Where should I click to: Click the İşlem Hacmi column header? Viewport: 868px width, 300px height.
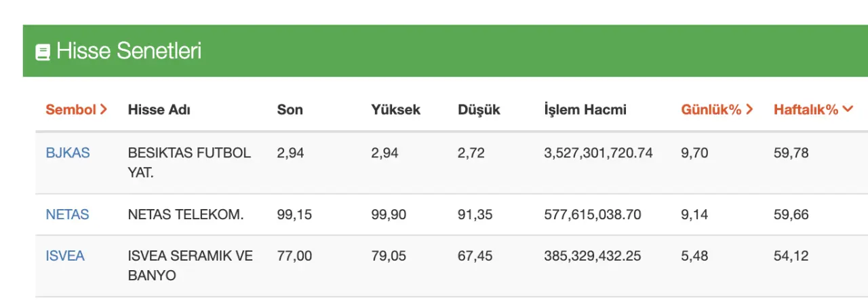click(x=585, y=109)
